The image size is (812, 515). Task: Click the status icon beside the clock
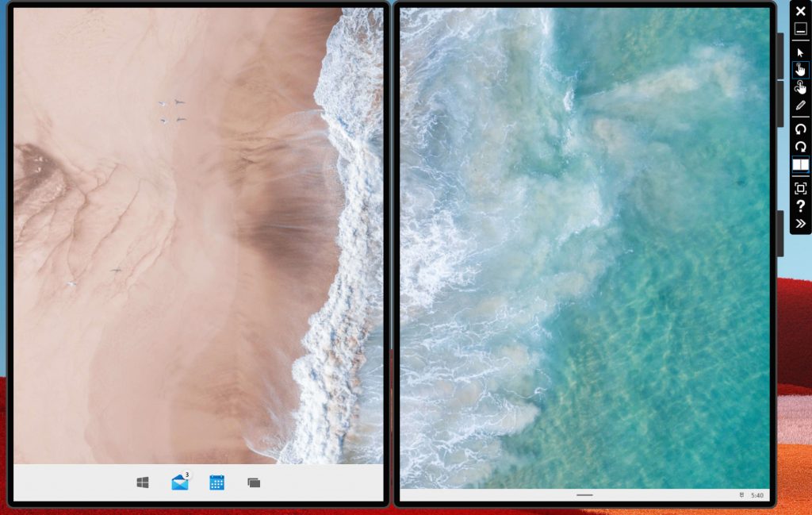(741, 495)
